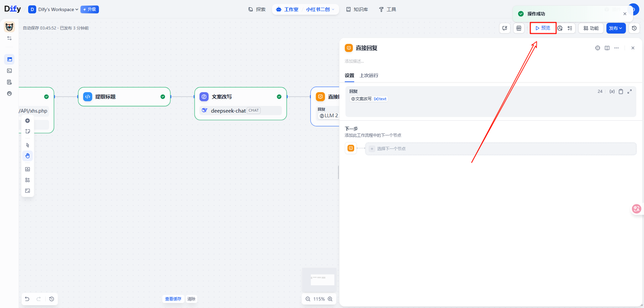Open version history clock icon
The width and height of the screenshot is (644, 308).
point(634,28)
